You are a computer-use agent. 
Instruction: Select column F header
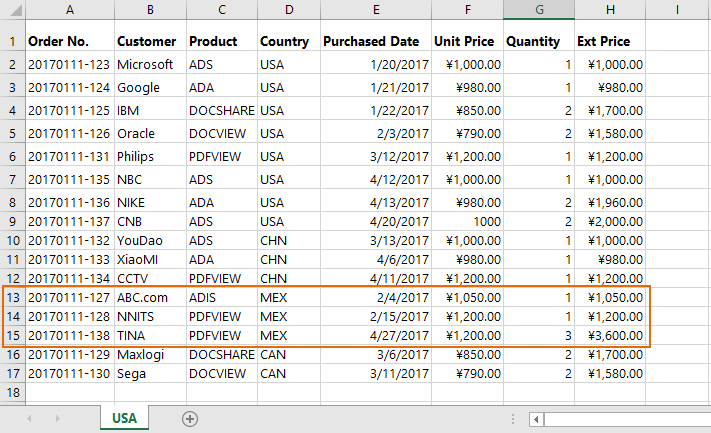[468, 10]
